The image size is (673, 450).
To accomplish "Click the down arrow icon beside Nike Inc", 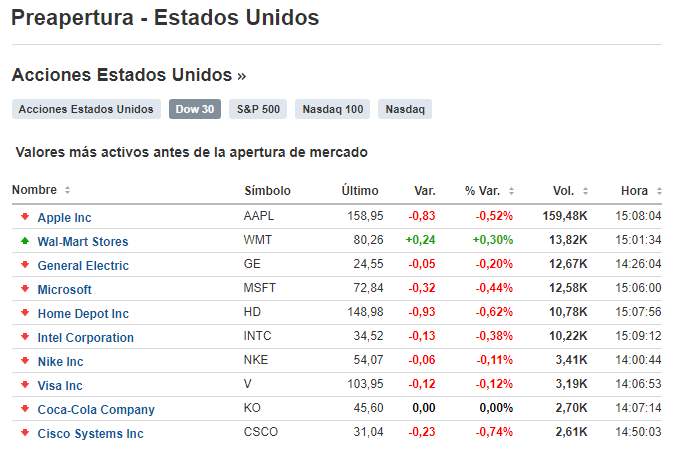I will coord(24,361).
